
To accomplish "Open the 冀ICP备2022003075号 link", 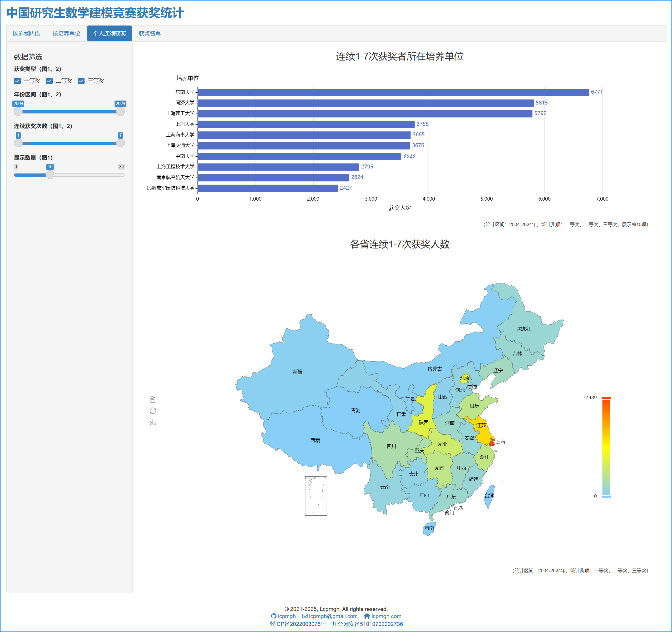I will coord(298,624).
